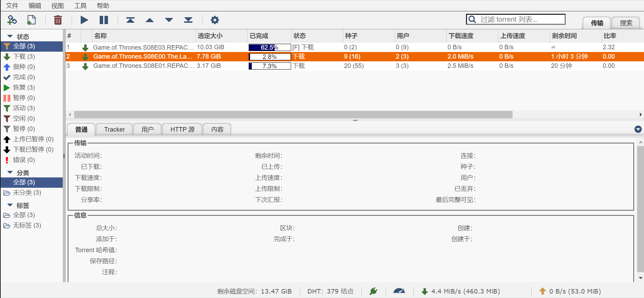Screen dimensions: 644x298
Task: Select 无标签 (3) tag filter
Action: tap(32, 225)
